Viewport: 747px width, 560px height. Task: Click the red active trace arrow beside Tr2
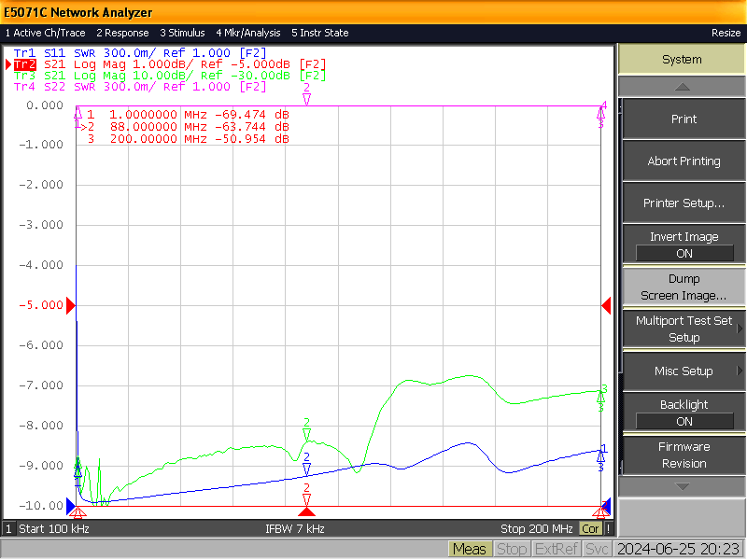pos(8,64)
